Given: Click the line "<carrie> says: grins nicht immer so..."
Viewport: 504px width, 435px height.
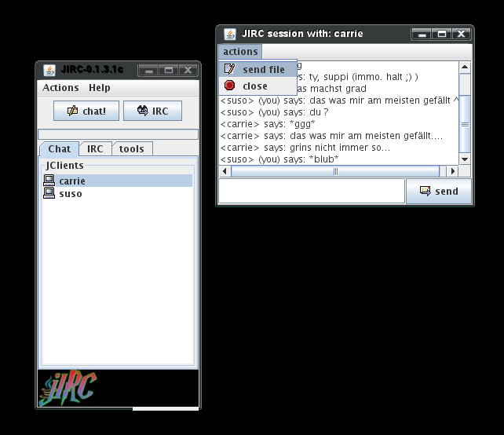Looking at the screenshot, I should [x=305, y=148].
